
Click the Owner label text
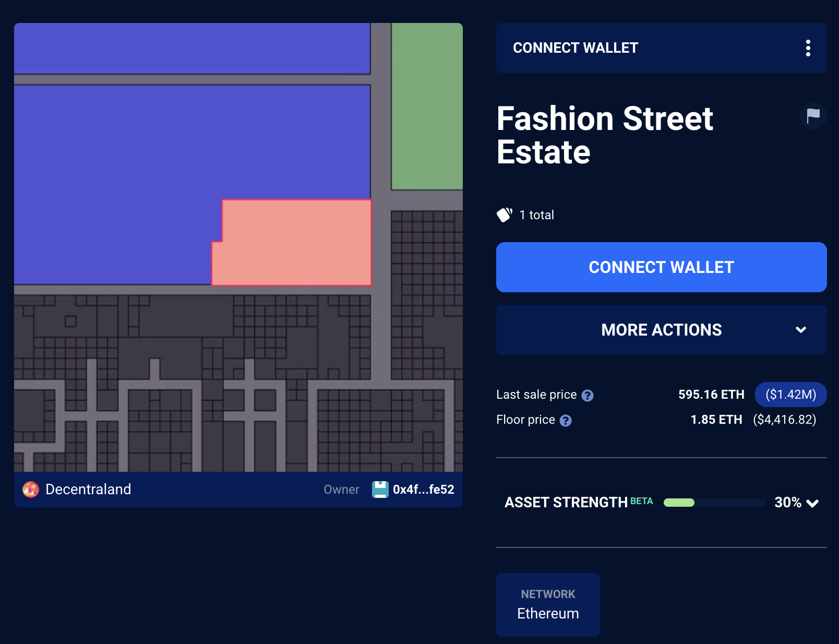(x=341, y=490)
